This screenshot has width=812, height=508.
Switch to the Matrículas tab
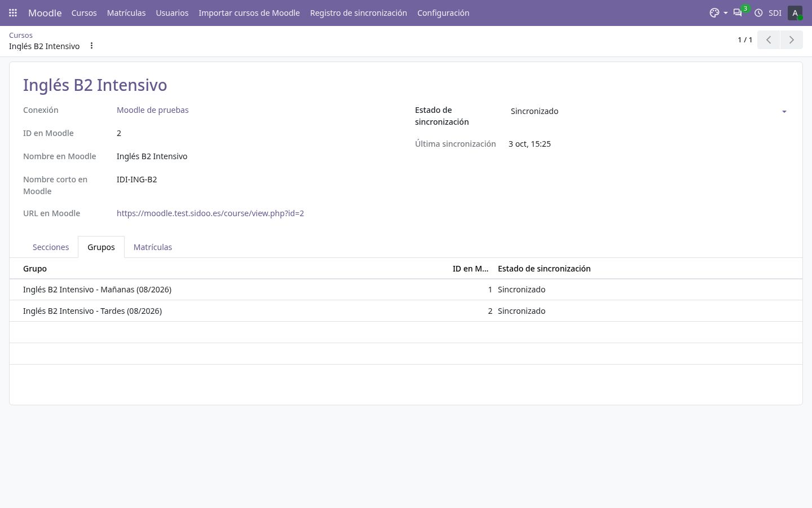pos(153,247)
